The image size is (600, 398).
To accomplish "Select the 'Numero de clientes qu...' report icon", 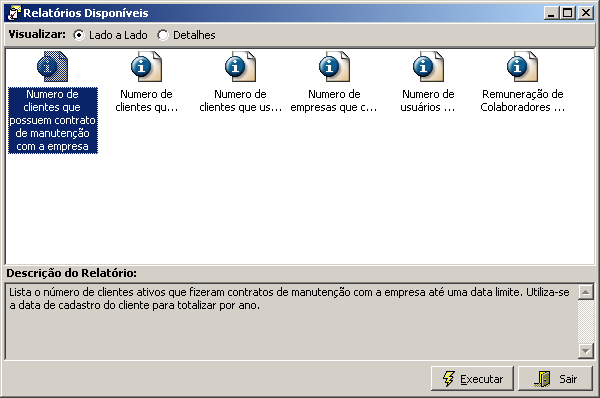I will [x=147, y=66].
